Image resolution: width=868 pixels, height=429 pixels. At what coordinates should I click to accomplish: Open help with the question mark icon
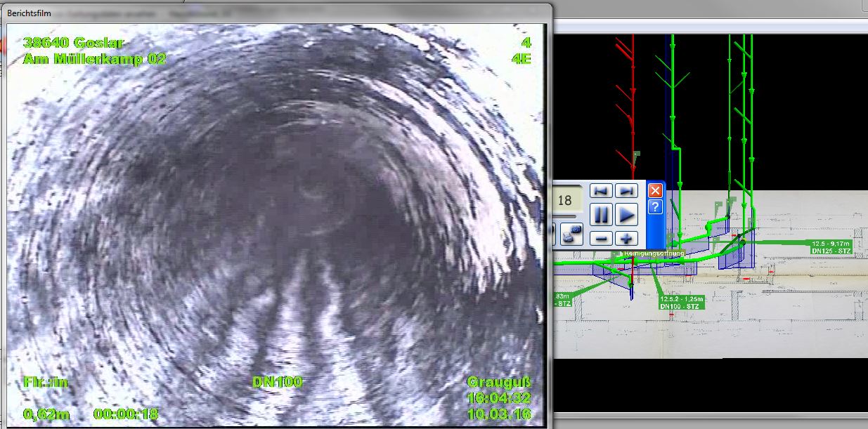pyautogui.click(x=654, y=206)
